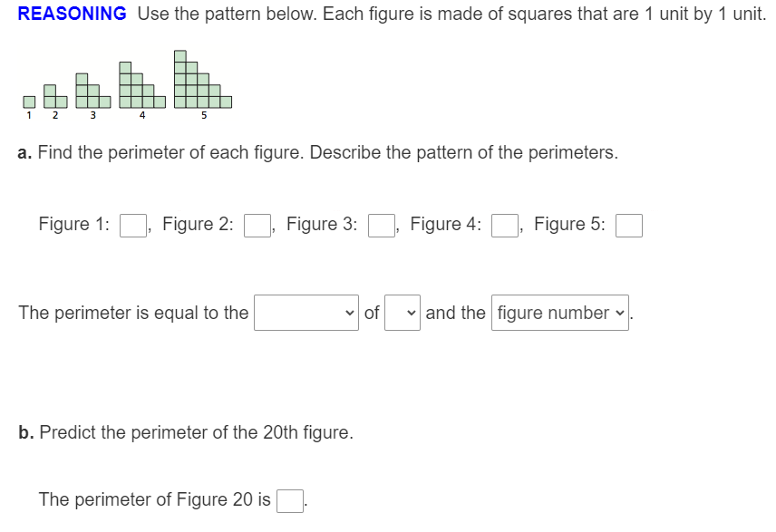Expand the chevron on the first dropdown
The image size is (776, 532).
[x=349, y=313]
